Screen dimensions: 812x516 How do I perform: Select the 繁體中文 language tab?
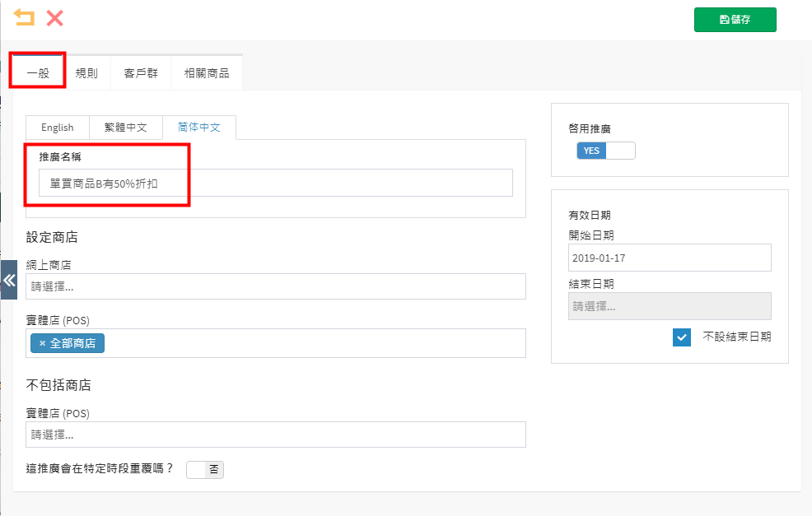(x=126, y=128)
